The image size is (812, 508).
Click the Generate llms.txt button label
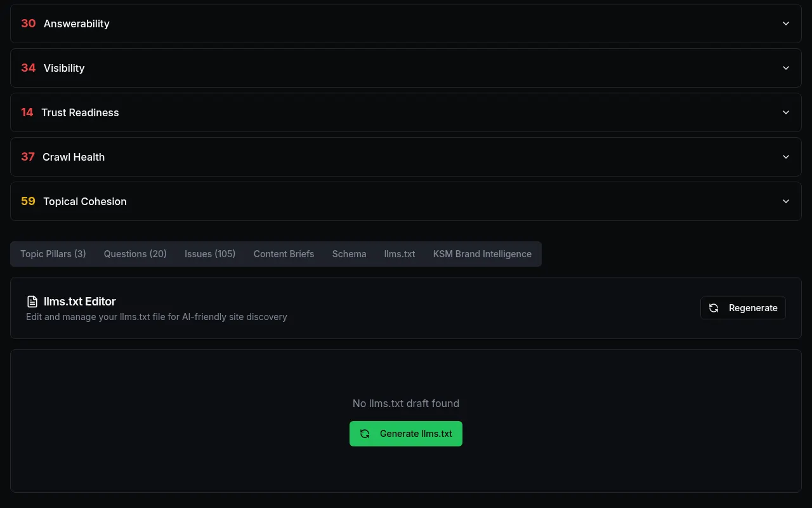click(x=416, y=434)
